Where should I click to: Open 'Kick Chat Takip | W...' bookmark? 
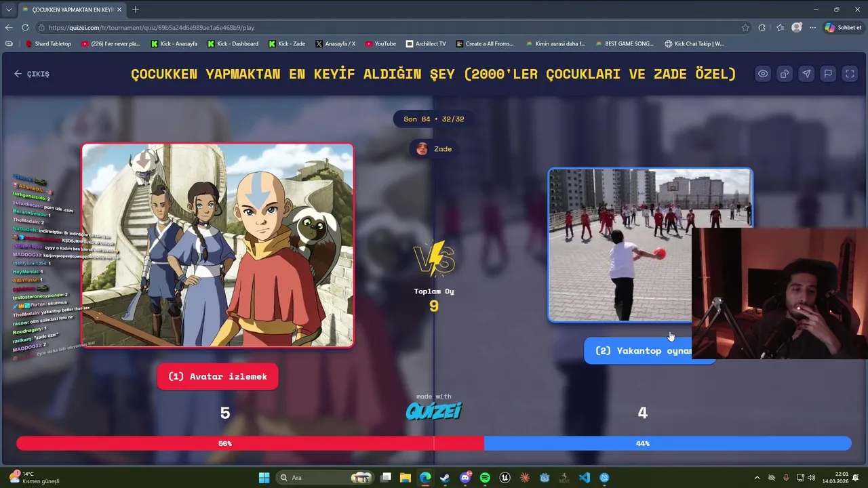[694, 43]
